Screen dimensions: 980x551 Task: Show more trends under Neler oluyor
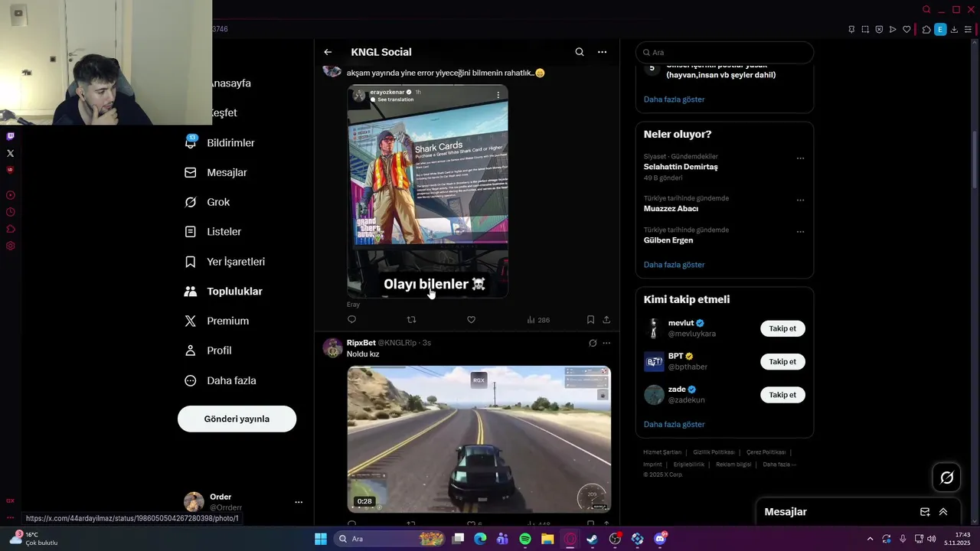[x=674, y=265]
